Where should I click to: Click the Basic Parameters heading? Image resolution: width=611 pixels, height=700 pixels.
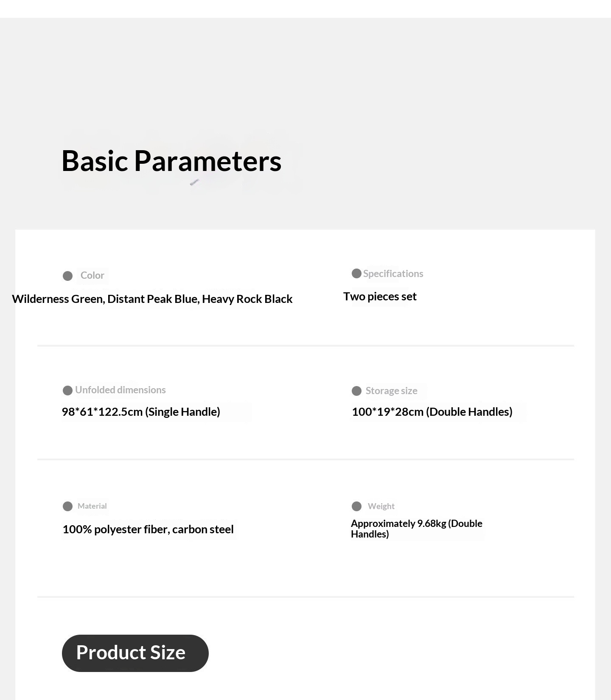[171, 161]
